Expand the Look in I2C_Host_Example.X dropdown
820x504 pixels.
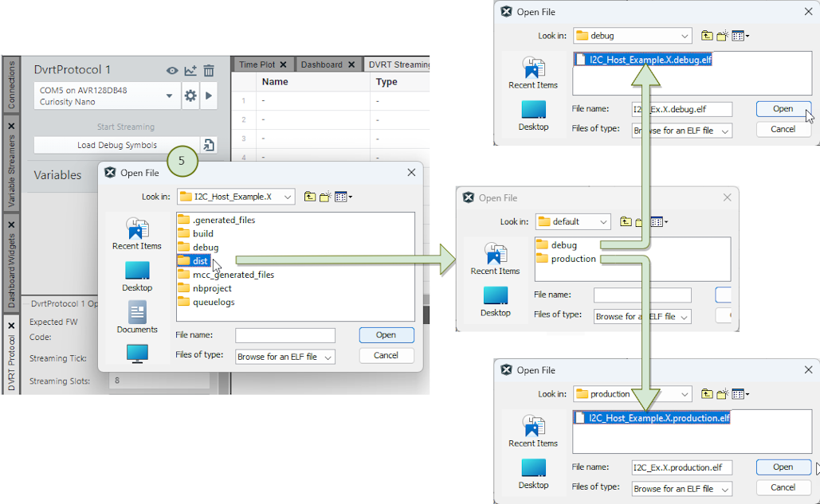(x=287, y=197)
